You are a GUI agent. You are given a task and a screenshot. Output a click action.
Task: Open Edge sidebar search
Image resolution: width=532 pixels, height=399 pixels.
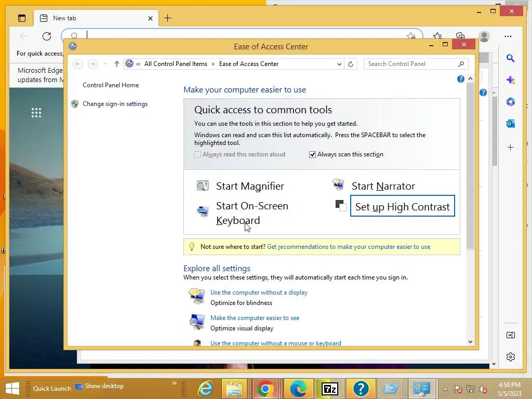(x=510, y=58)
